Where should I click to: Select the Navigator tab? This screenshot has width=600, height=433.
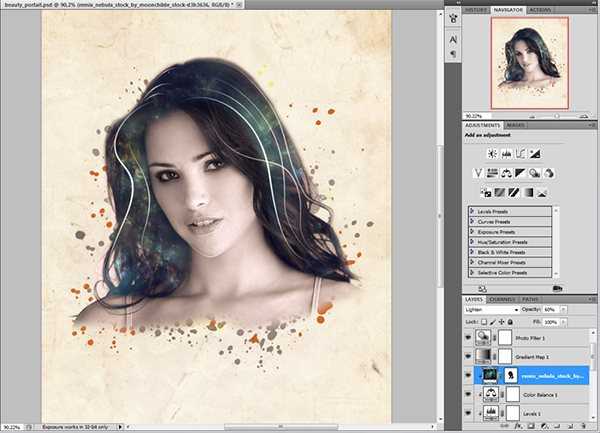pos(508,10)
